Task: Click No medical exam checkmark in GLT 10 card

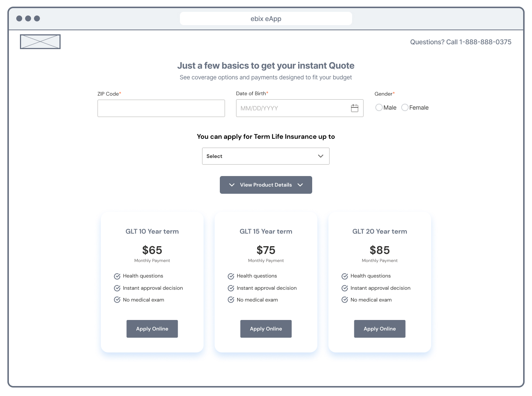Action: [117, 300]
